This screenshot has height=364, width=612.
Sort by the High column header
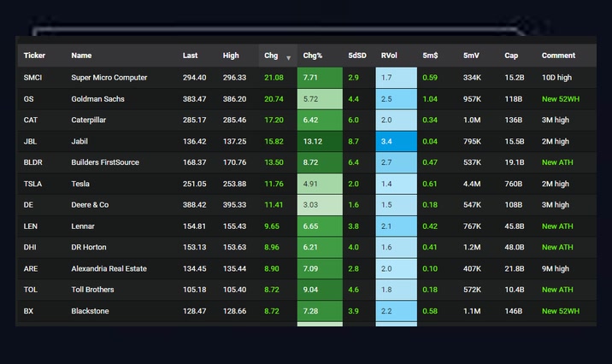point(231,56)
